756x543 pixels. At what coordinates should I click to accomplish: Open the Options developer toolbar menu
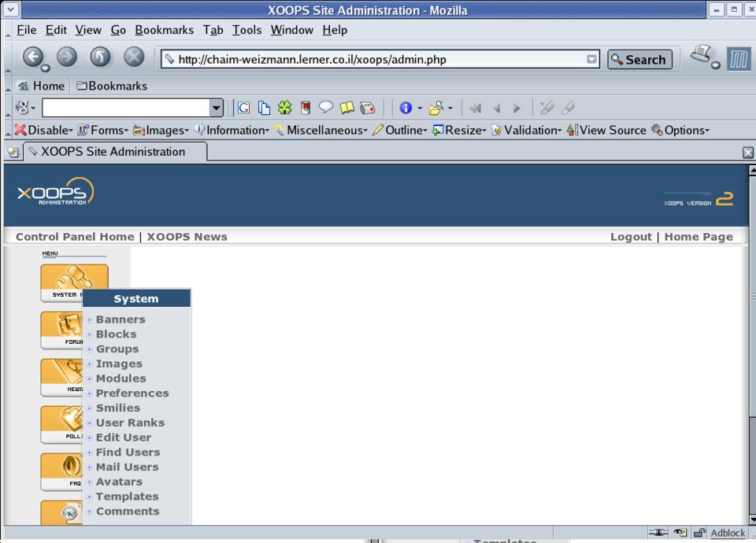point(680,130)
